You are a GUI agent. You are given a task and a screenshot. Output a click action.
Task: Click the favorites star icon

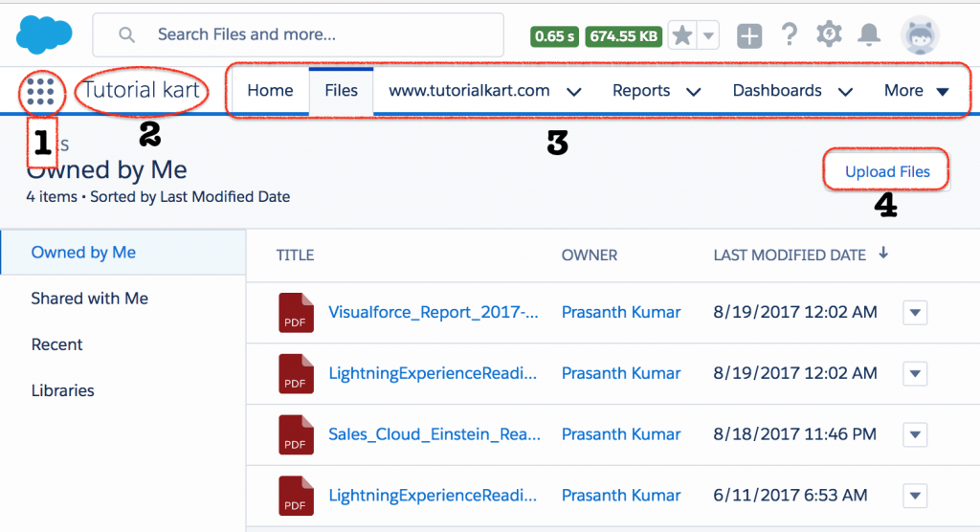pyautogui.click(x=681, y=36)
